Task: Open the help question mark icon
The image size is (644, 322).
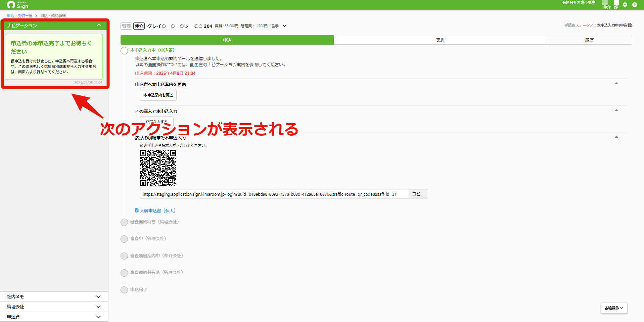Action: point(635,5)
